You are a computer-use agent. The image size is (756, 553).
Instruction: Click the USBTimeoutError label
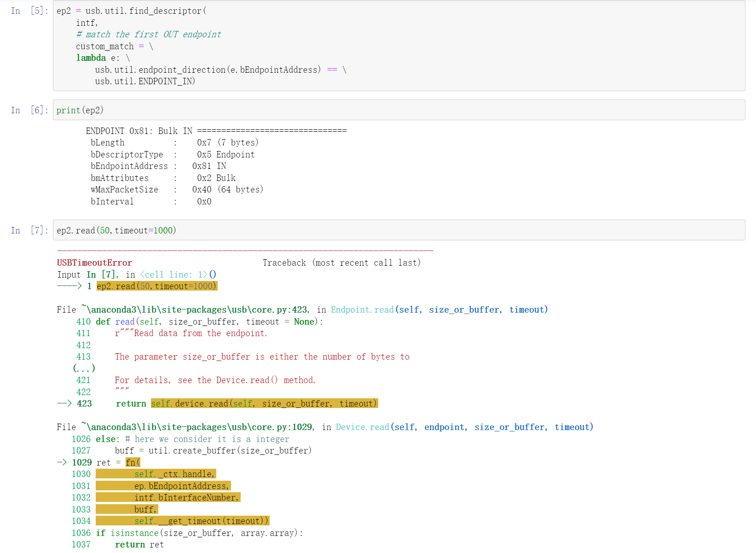pos(94,262)
